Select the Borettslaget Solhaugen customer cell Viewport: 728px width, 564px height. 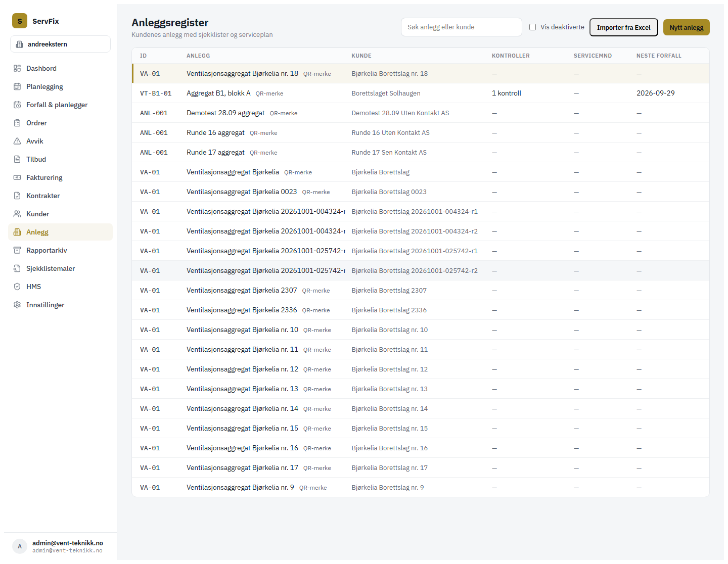click(x=386, y=93)
